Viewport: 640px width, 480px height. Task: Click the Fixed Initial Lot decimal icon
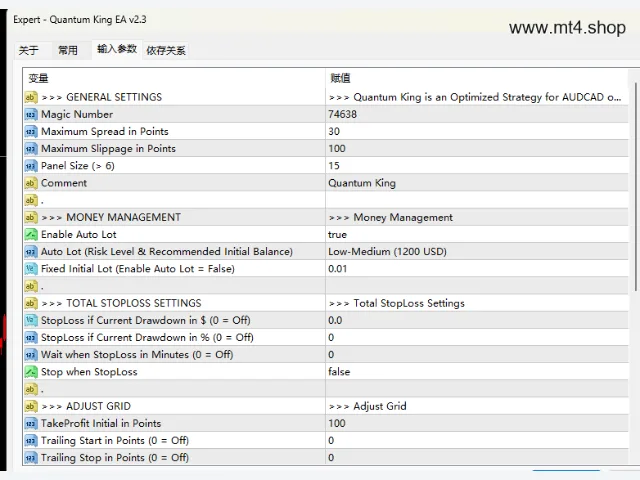click(31, 269)
